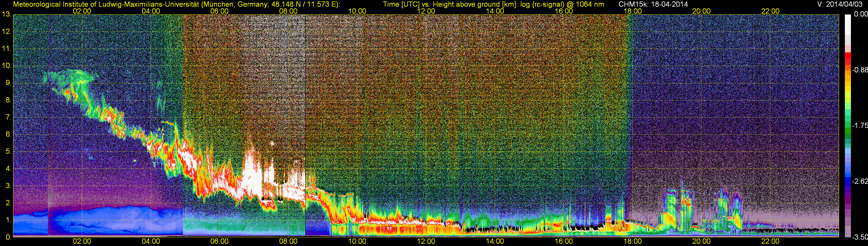Click the 'Time [UTC] vs. Height above ground' title
This screenshot has width=868, height=246.
coord(493,4)
